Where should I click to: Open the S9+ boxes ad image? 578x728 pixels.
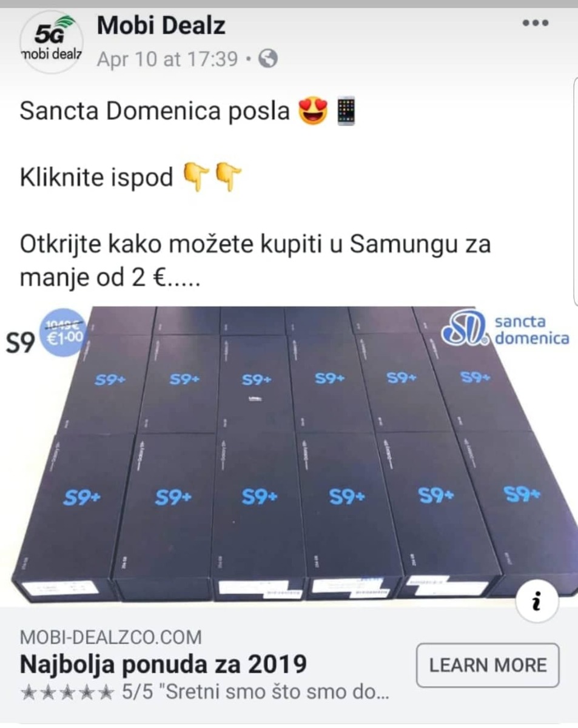289,456
